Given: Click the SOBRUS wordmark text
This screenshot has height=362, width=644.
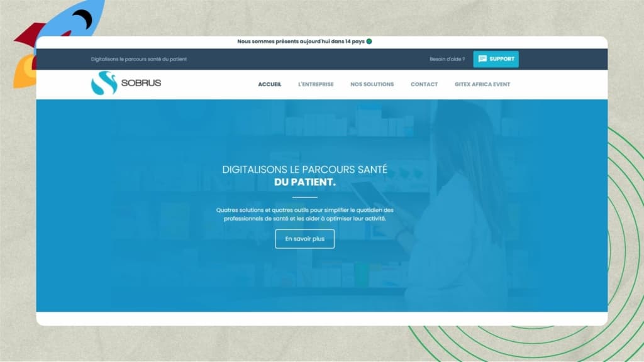Looking at the screenshot, I should (x=141, y=83).
